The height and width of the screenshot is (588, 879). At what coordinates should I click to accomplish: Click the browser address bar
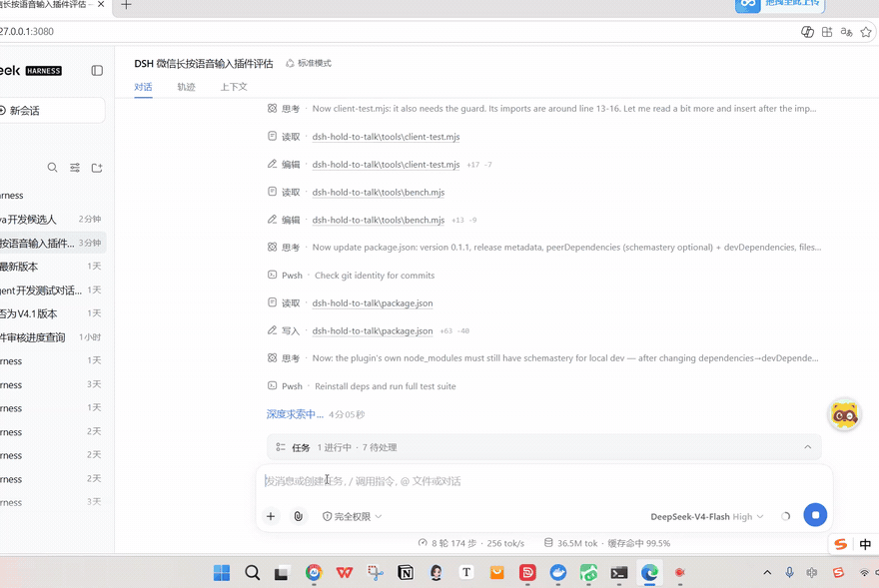point(393,31)
